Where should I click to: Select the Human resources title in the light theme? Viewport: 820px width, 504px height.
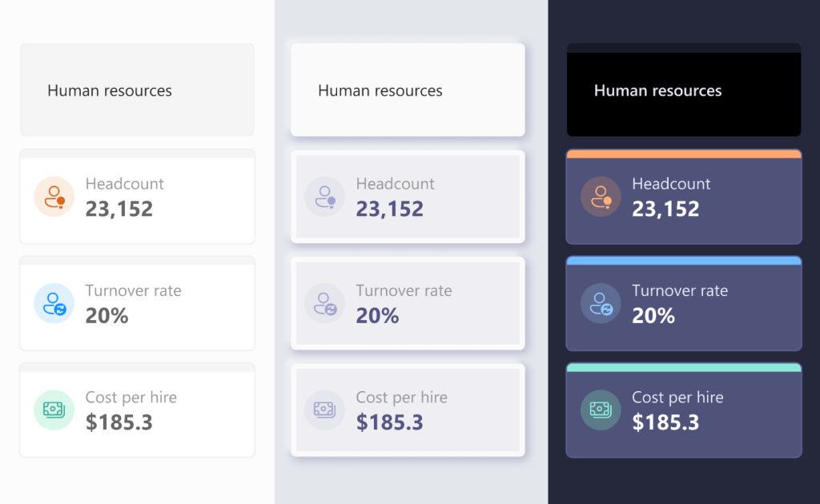tap(110, 90)
